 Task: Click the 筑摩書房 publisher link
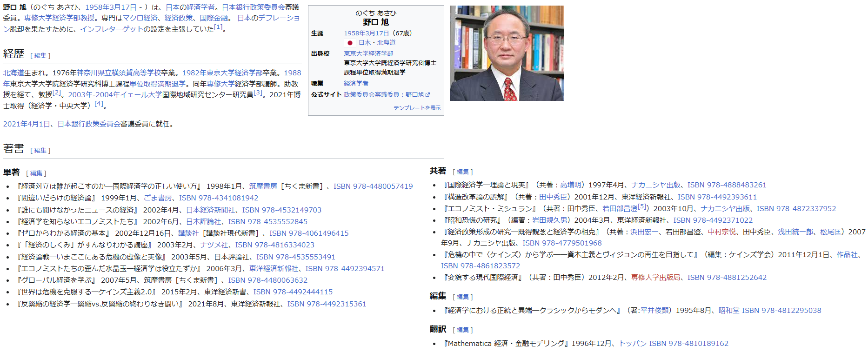point(263,186)
